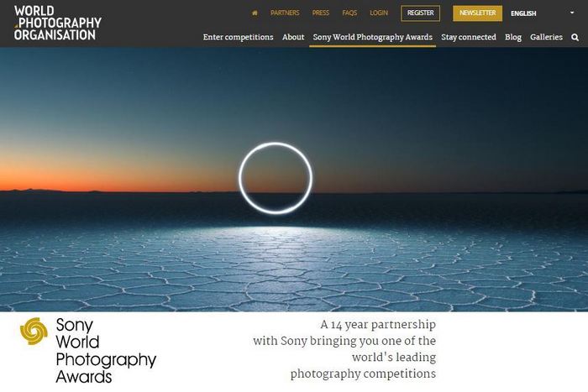The width and height of the screenshot is (588, 392).
Task: Open the Enter competitions menu
Action: (238, 37)
